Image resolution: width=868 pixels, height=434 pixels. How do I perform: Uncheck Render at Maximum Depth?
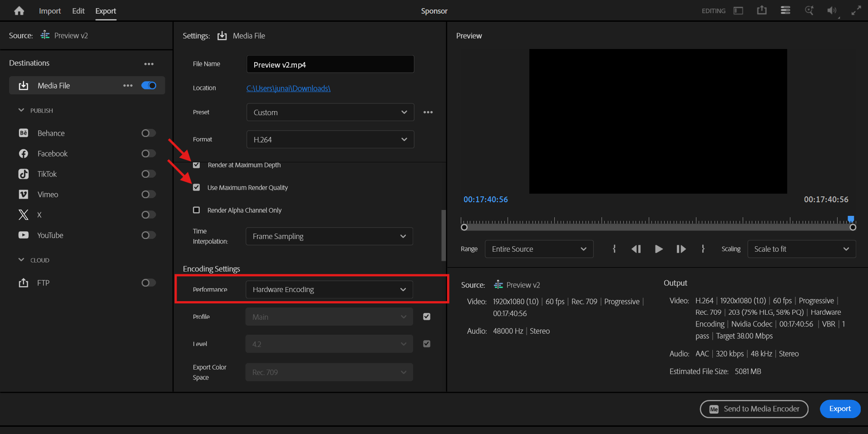pos(196,165)
